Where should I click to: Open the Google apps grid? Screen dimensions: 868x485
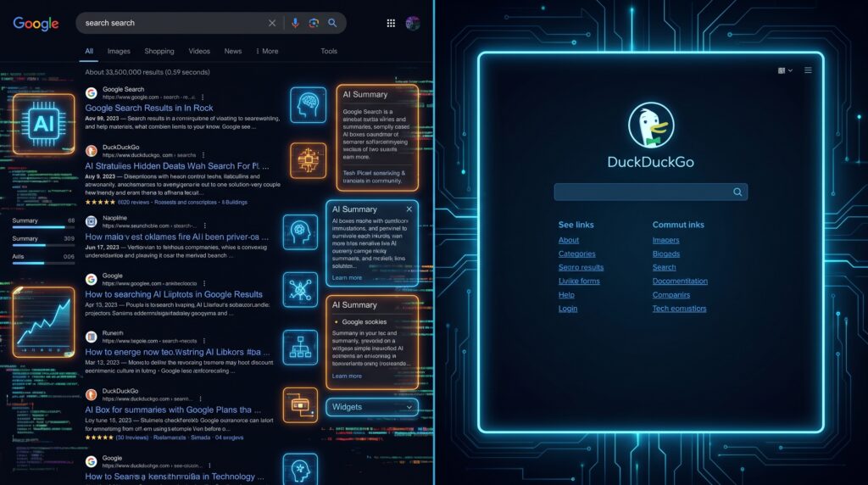[x=391, y=23]
